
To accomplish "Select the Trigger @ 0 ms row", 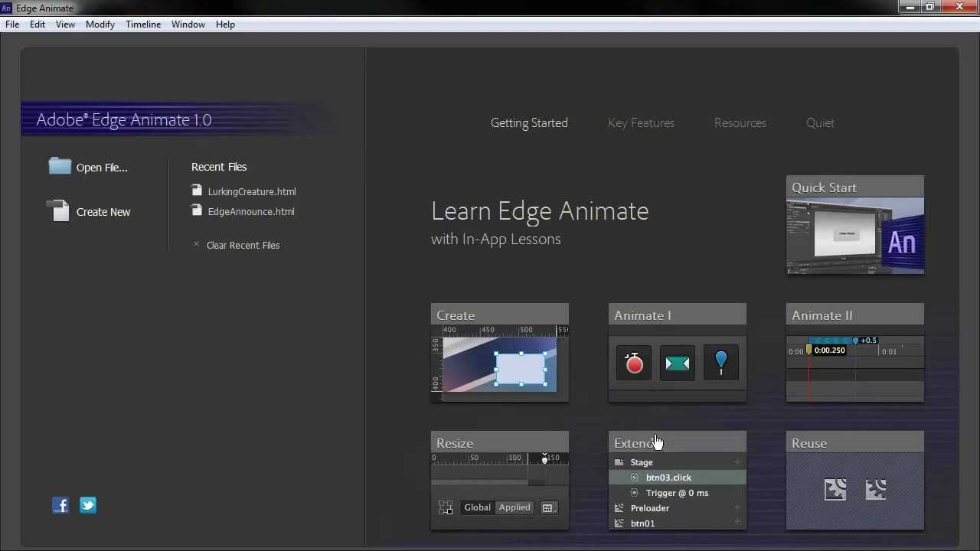I will click(678, 493).
